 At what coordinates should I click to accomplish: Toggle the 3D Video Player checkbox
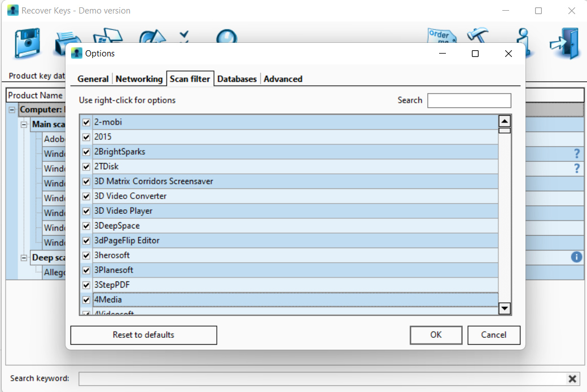(x=86, y=211)
